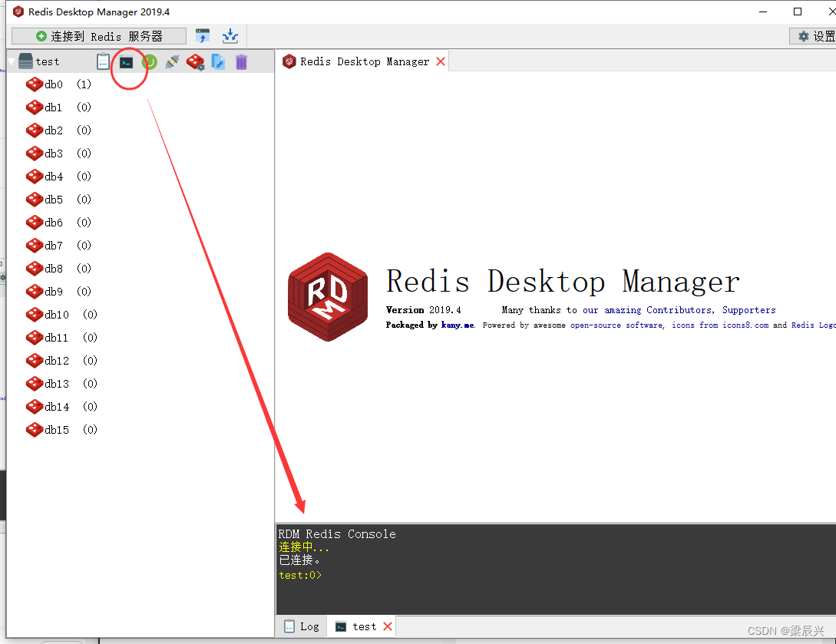The image size is (836, 644).
Task: Select db8 database
Action: click(58, 268)
